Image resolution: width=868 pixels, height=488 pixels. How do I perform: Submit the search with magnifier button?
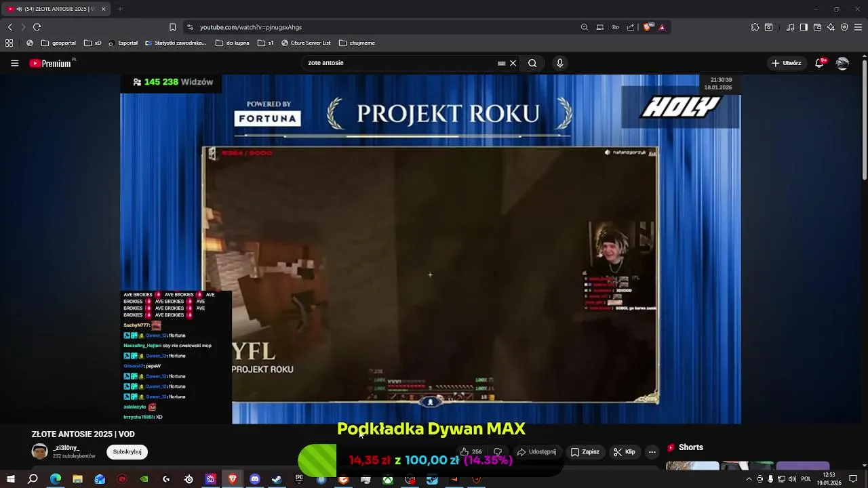(532, 63)
